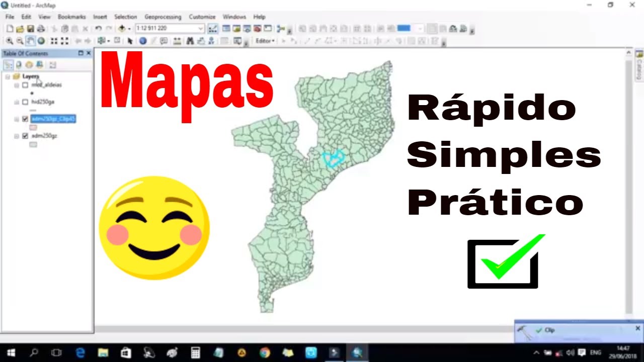Click List By Source icon
644x362 pixels.
19,64
